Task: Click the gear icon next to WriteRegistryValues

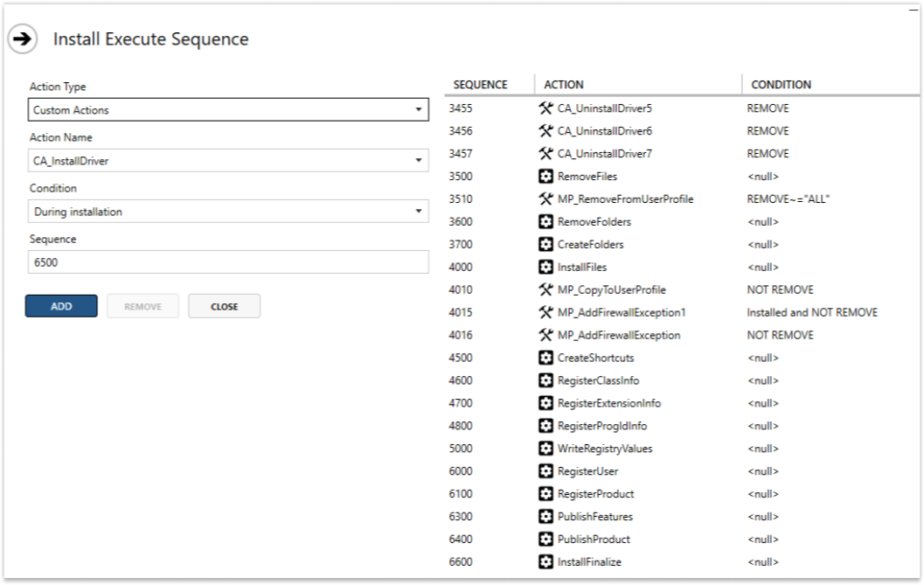Action: tap(545, 449)
